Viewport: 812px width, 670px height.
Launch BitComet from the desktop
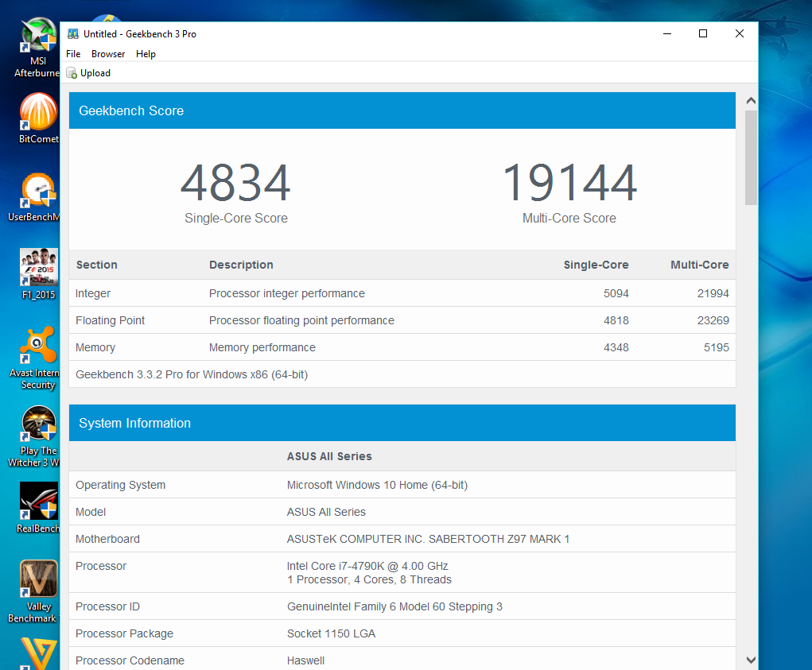38,118
